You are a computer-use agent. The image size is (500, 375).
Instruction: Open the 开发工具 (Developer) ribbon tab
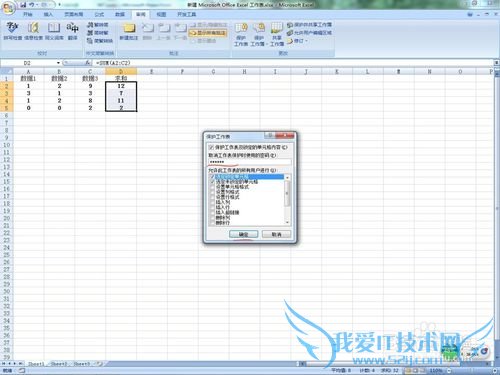coord(187,14)
